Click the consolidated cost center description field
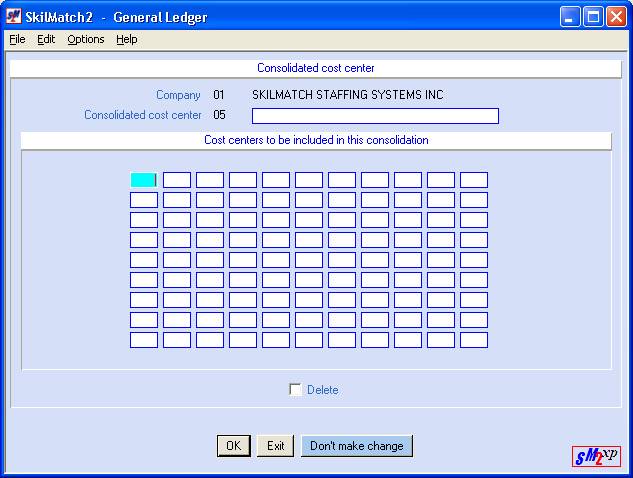Image resolution: width=633 pixels, height=478 pixels. pyautogui.click(x=375, y=116)
